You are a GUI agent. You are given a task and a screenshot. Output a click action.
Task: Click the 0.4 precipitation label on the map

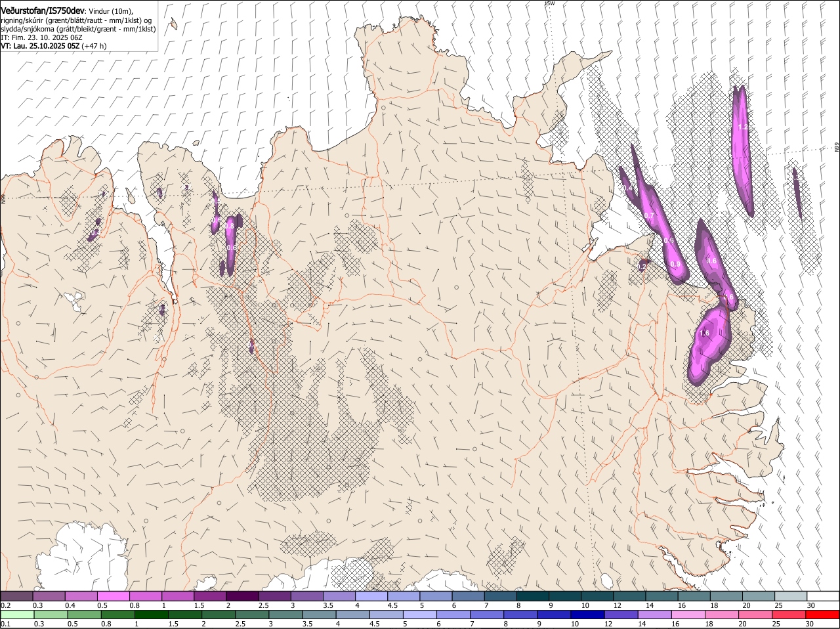coord(627,188)
